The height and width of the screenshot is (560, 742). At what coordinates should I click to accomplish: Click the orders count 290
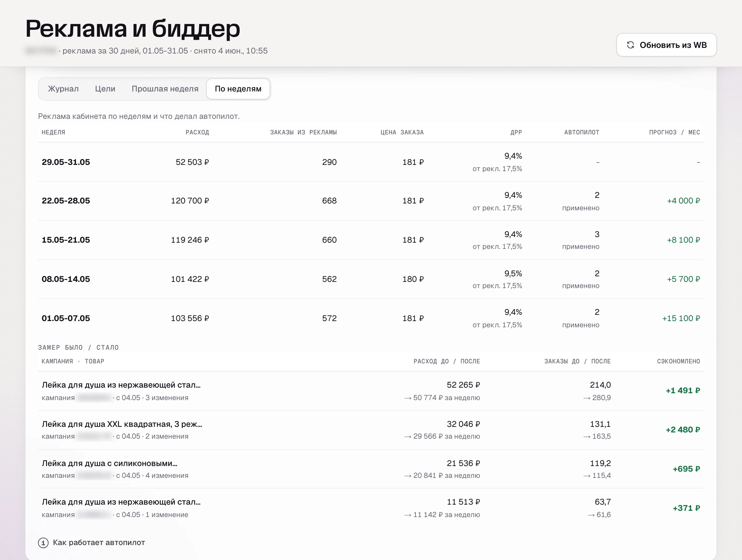click(x=329, y=162)
